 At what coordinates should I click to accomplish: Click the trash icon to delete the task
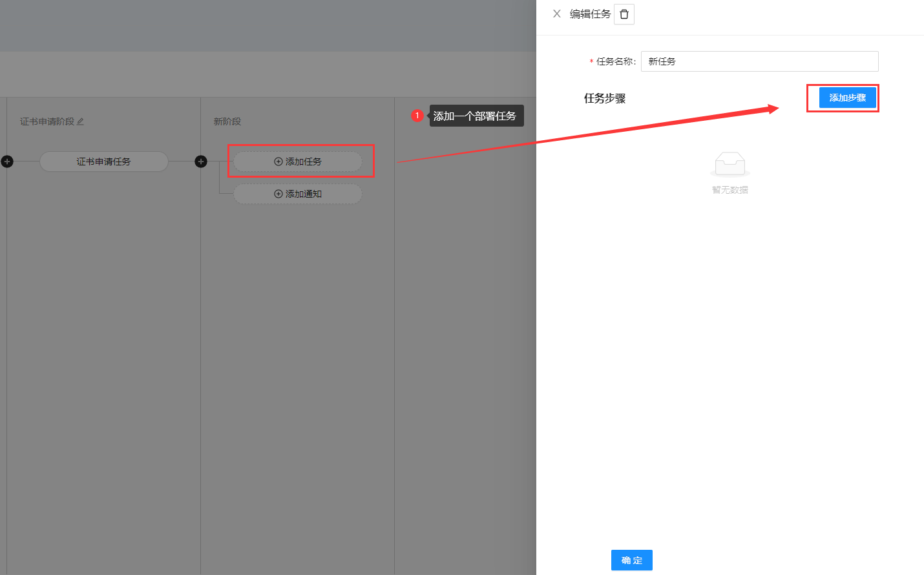coord(624,14)
